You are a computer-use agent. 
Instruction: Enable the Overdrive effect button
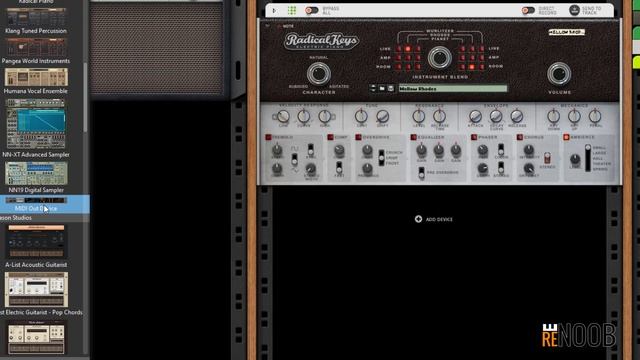coord(358,137)
